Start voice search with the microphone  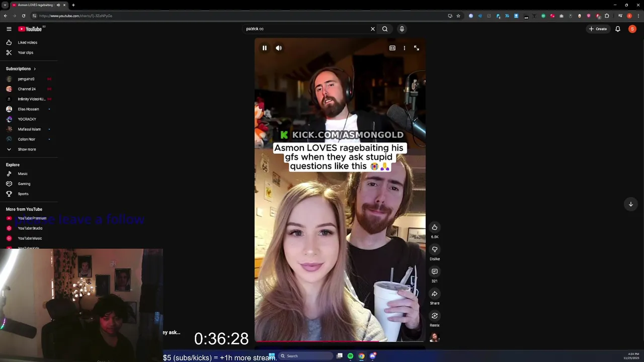point(402,29)
